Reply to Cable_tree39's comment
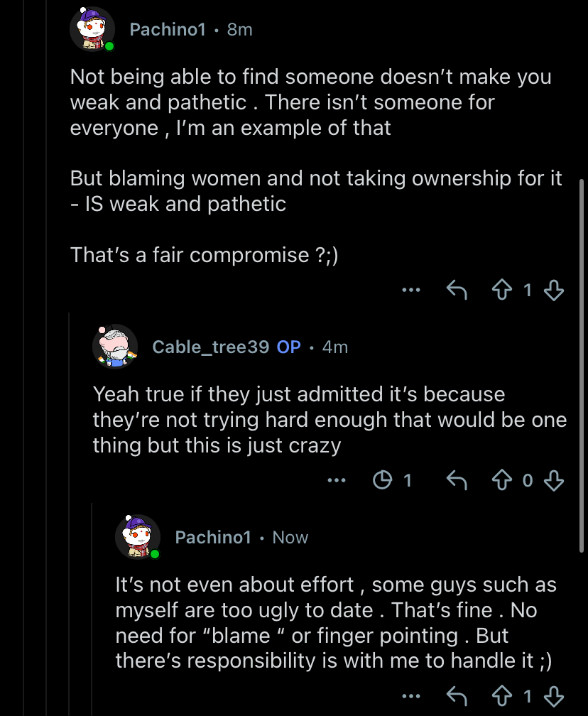The image size is (588, 716). pos(455,481)
